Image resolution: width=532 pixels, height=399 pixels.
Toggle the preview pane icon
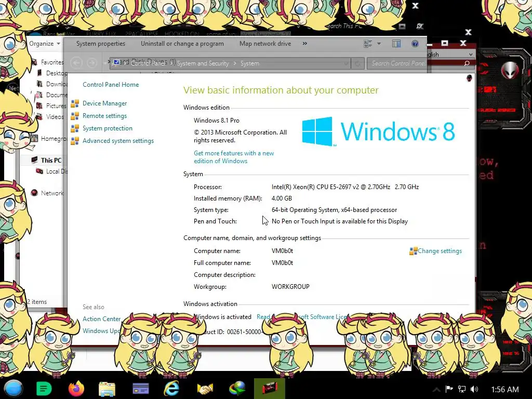point(396,44)
